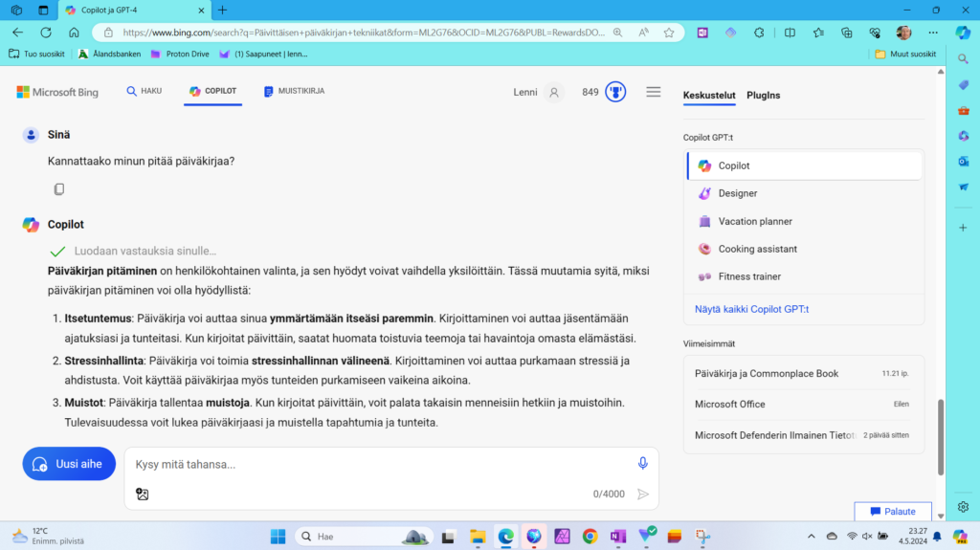980x550 pixels.
Task: Click the microphone icon in the chat box
Action: (x=642, y=463)
